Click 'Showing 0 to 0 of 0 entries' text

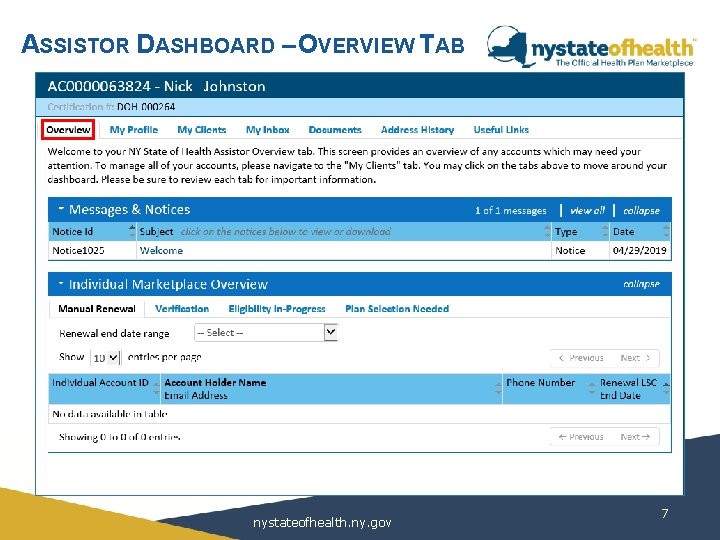click(x=119, y=437)
